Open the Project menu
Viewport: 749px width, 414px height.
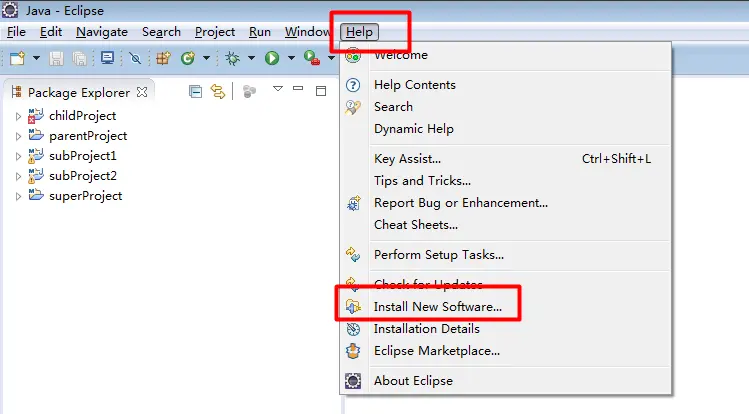pos(215,32)
